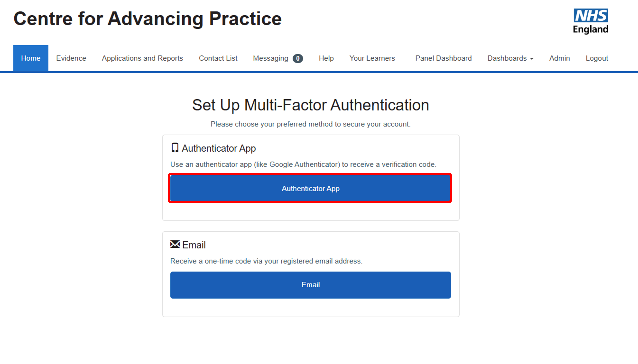
Task: Click the NHS England logo
Action: (x=591, y=21)
